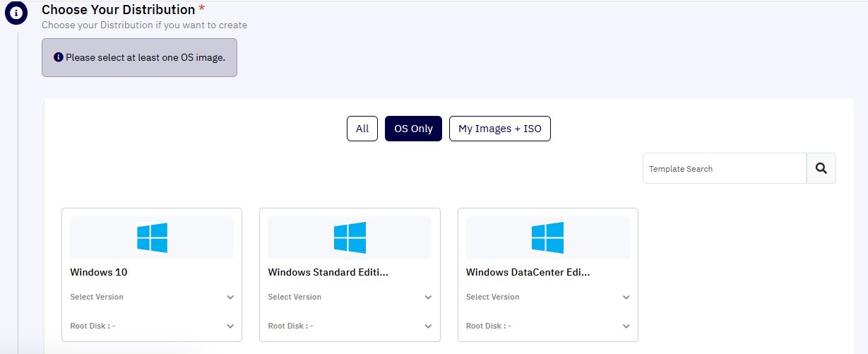Screen dimensions: 868x354
Task: Click the Windows logo on Windows DataCenter Edition card
Action: click(547, 237)
